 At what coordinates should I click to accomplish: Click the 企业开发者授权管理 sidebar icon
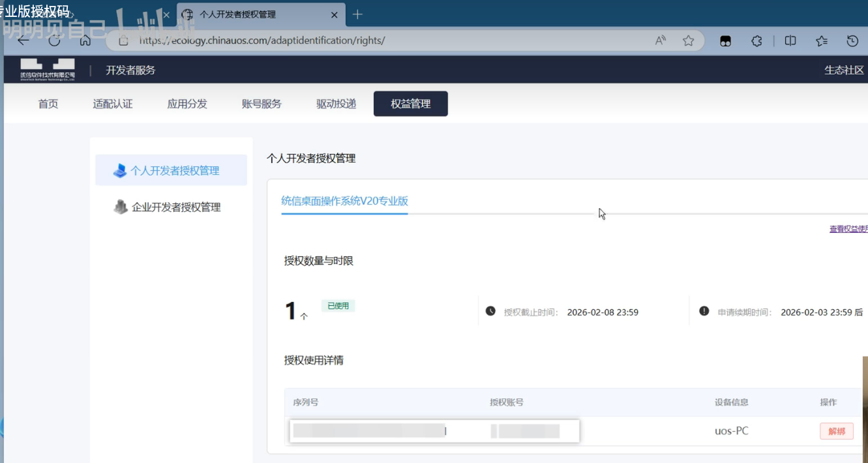[x=121, y=207]
